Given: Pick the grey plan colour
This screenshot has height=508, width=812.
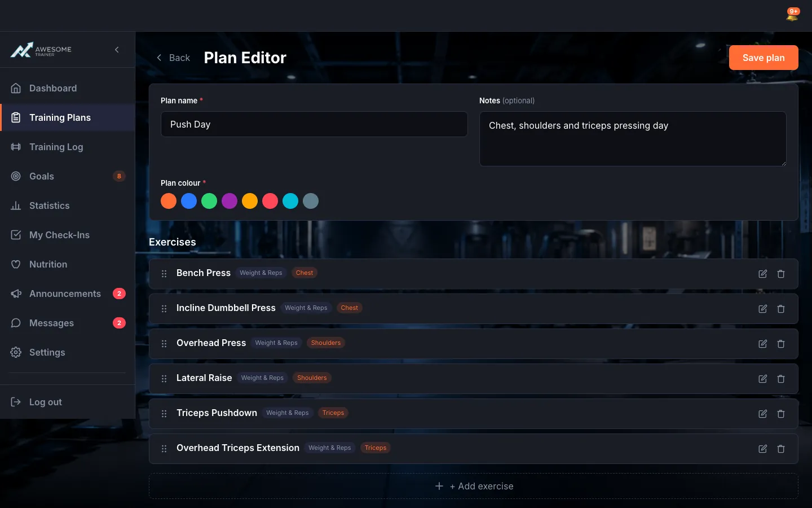Looking at the screenshot, I should pos(311,201).
